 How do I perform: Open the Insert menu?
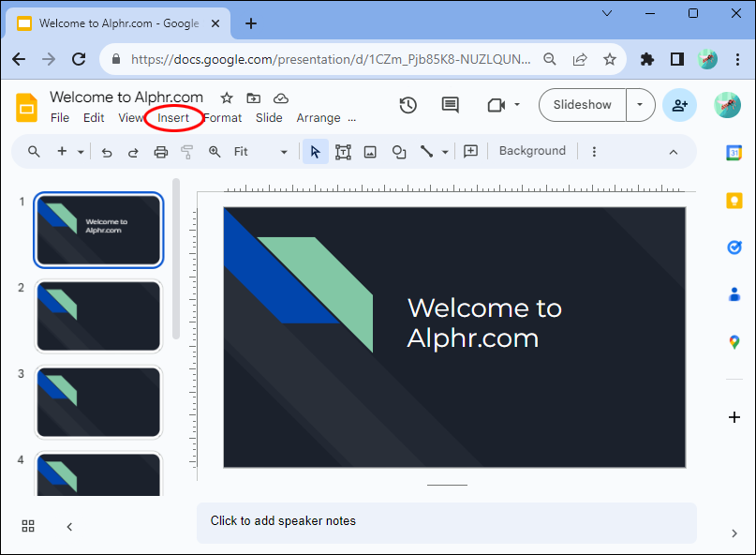(x=173, y=118)
